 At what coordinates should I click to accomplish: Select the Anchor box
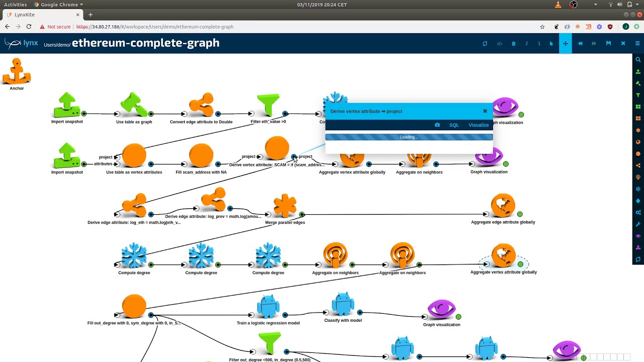(x=17, y=71)
